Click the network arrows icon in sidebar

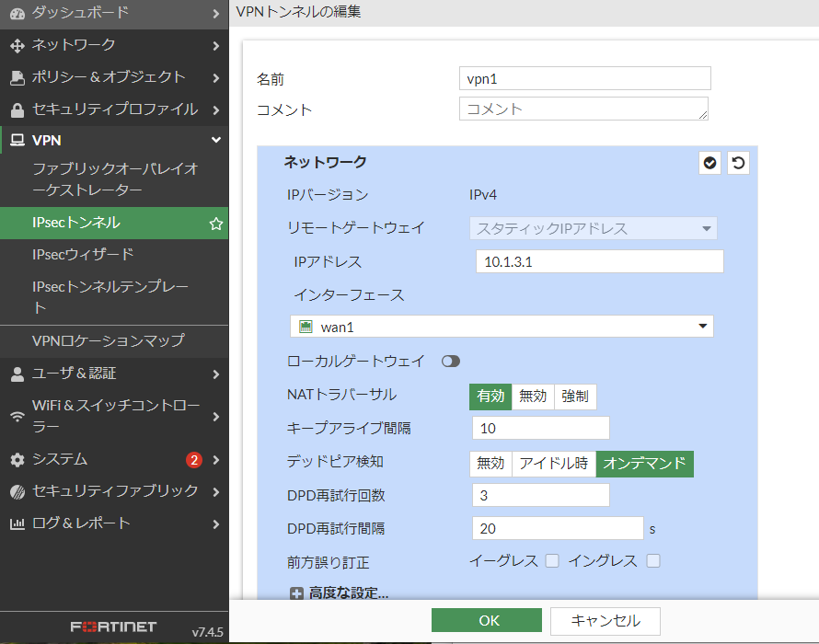[17, 46]
